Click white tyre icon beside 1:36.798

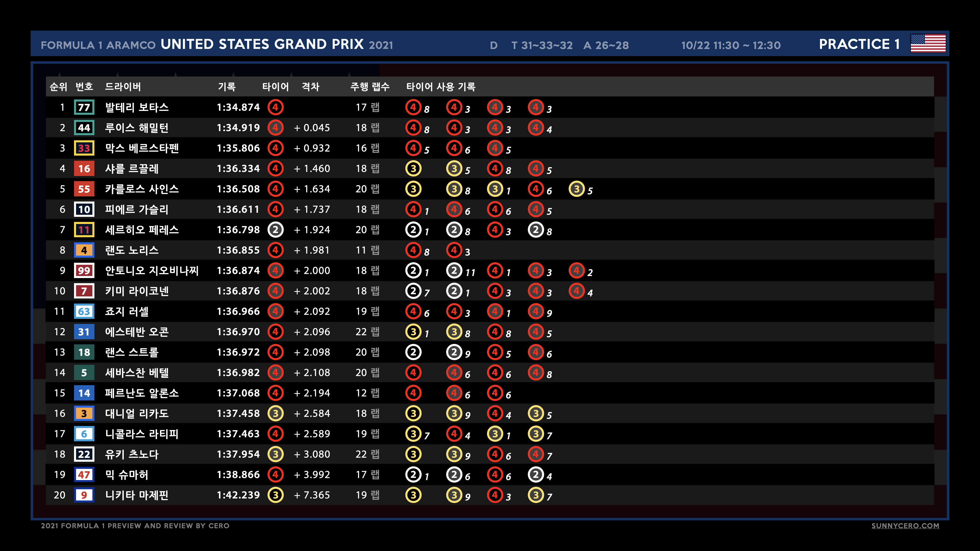coord(275,230)
